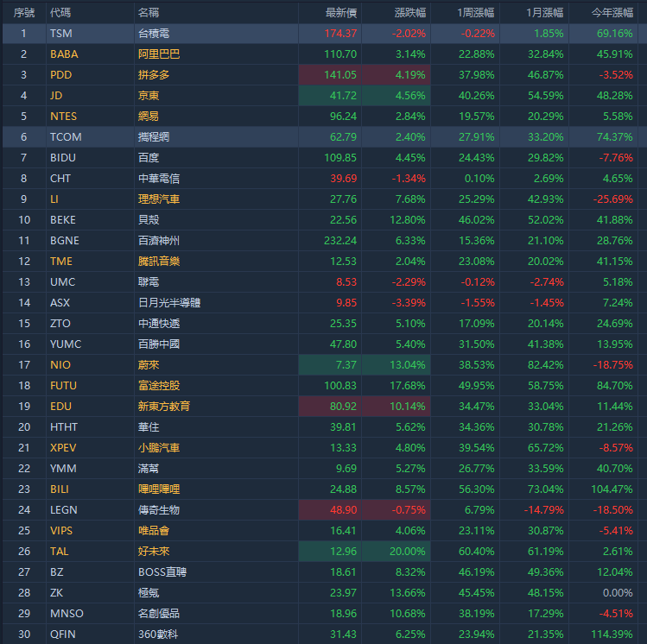Screen dimensions: 647x644
Task: Open the PDD ticker row
Action: point(323,74)
